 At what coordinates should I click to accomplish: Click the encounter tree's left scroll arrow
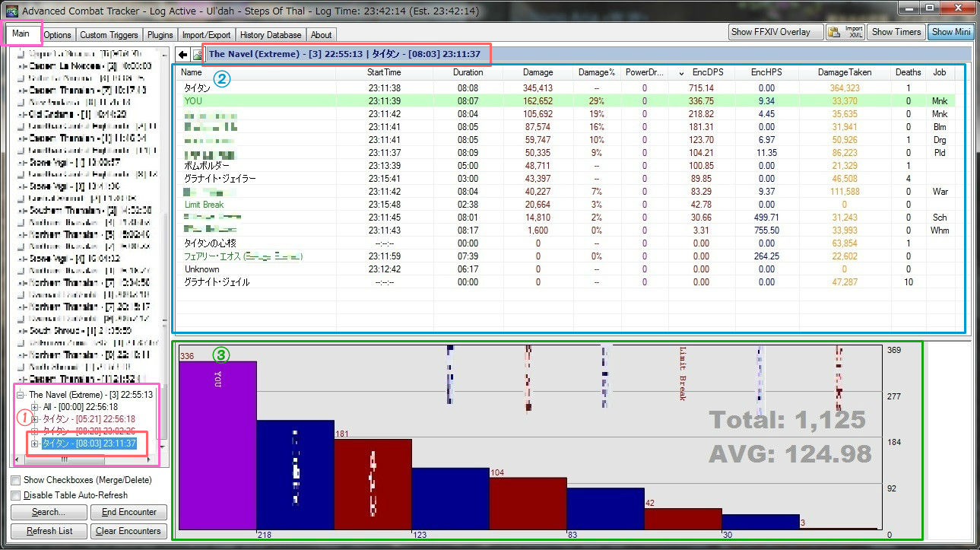(x=18, y=460)
